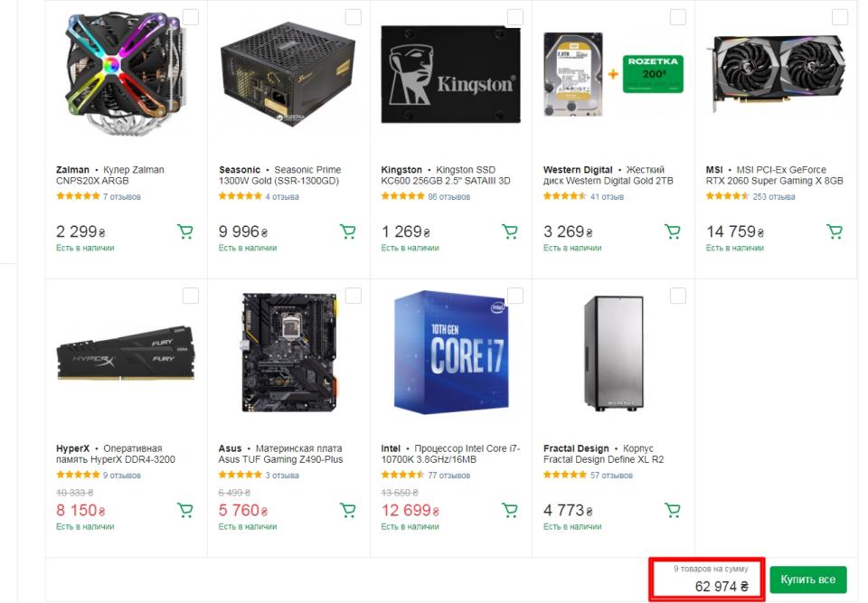Tick the Zalman cooler compare checkbox
The height and width of the screenshot is (603, 868).
pos(191,17)
